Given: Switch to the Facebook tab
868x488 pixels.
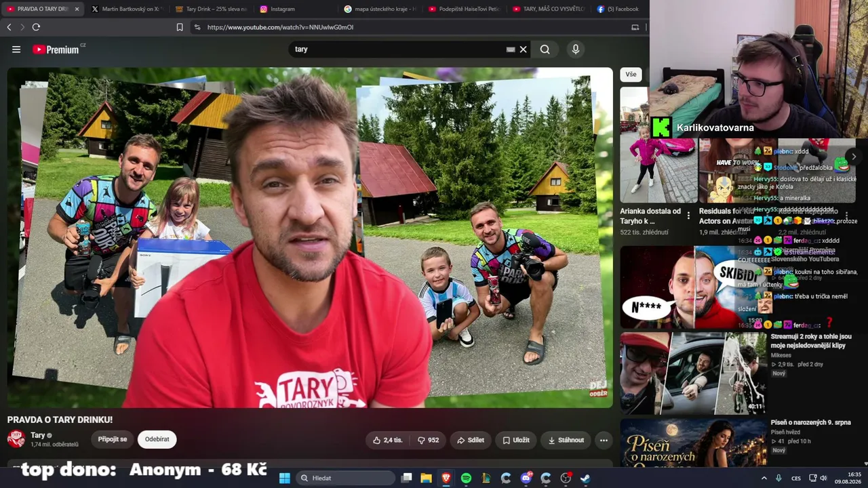Looking at the screenshot, I should tap(618, 9).
